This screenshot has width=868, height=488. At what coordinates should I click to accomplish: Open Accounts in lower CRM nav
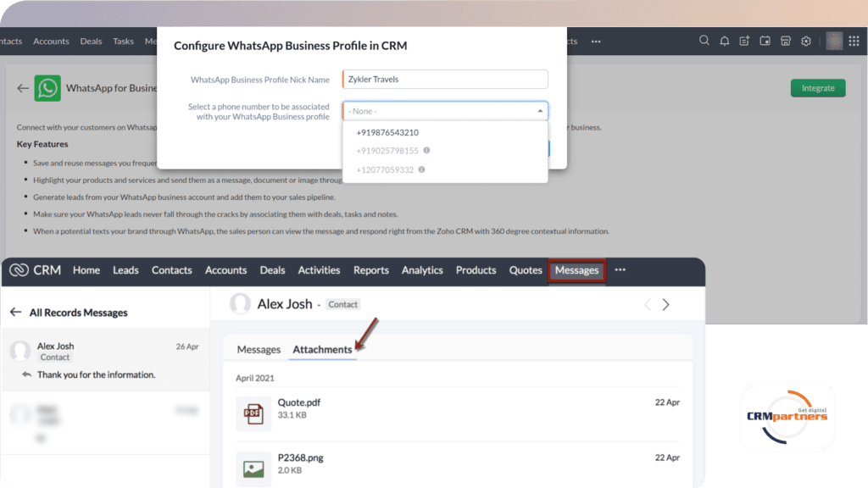tap(225, 270)
